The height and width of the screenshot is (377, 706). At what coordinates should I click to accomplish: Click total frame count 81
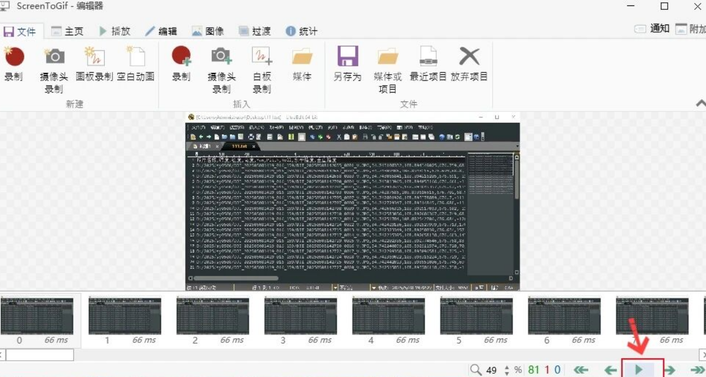(533, 370)
